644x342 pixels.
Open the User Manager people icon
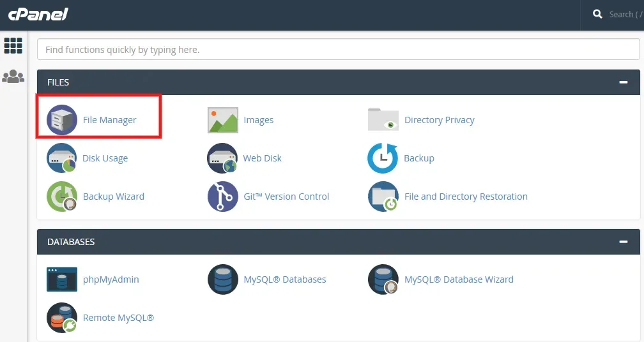click(13, 77)
